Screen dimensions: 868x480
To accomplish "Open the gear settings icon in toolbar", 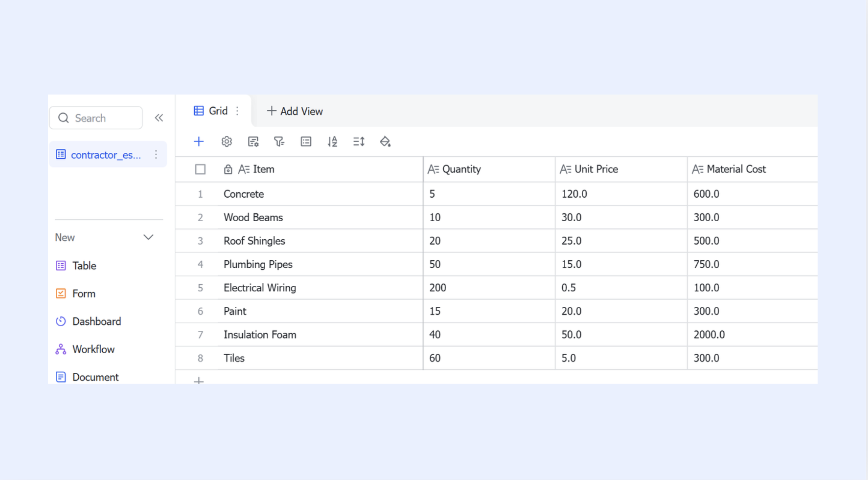I will pyautogui.click(x=226, y=142).
